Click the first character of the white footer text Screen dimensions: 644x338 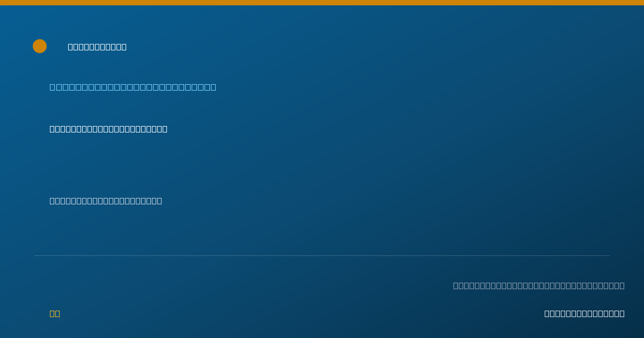[547, 313]
